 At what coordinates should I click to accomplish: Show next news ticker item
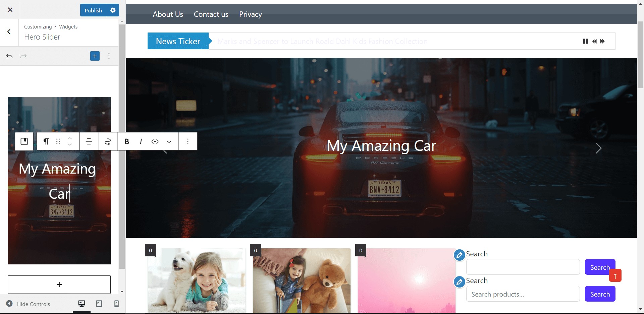603,41
